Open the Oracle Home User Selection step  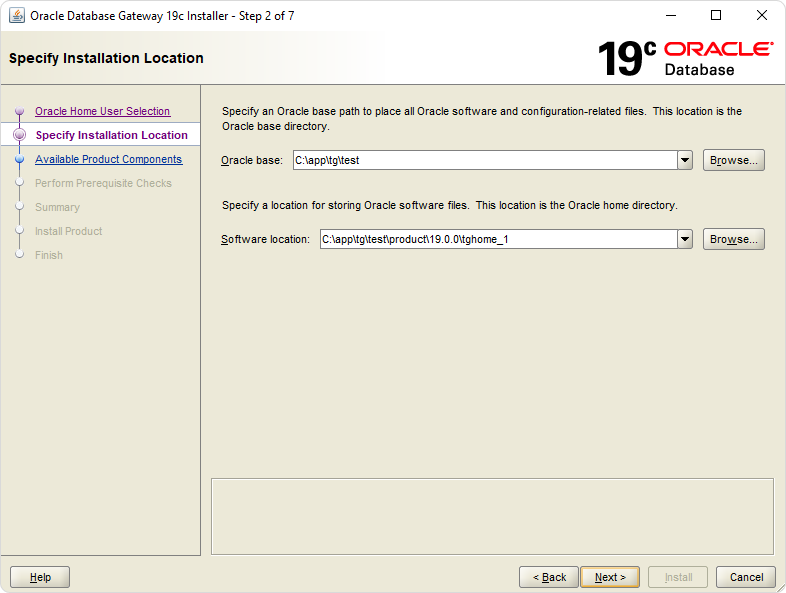click(x=102, y=111)
